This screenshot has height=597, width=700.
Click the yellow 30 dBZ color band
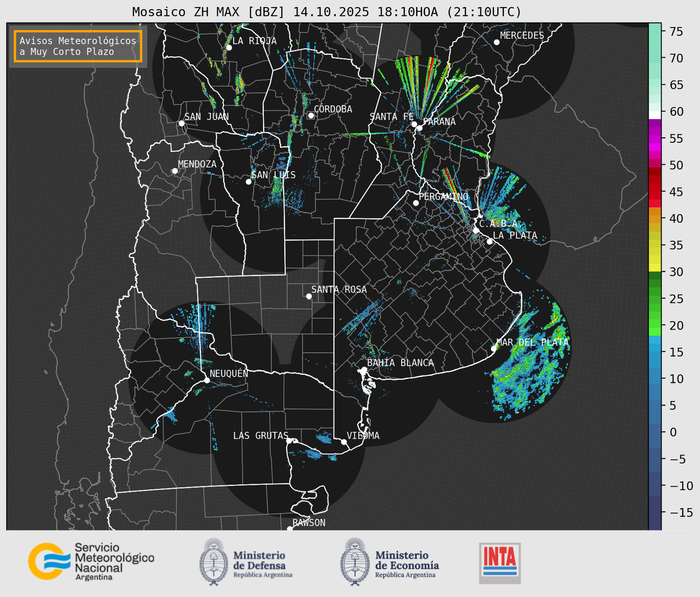(654, 268)
